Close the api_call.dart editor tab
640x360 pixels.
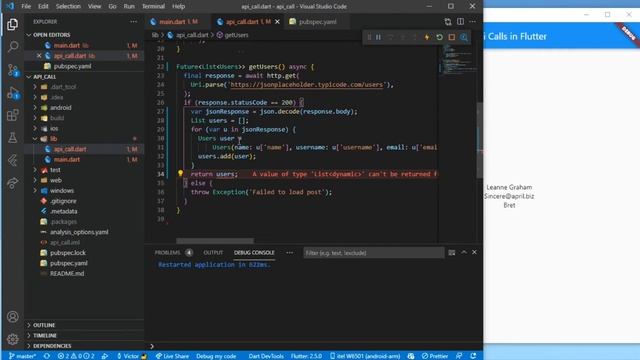click(x=278, y=22)
